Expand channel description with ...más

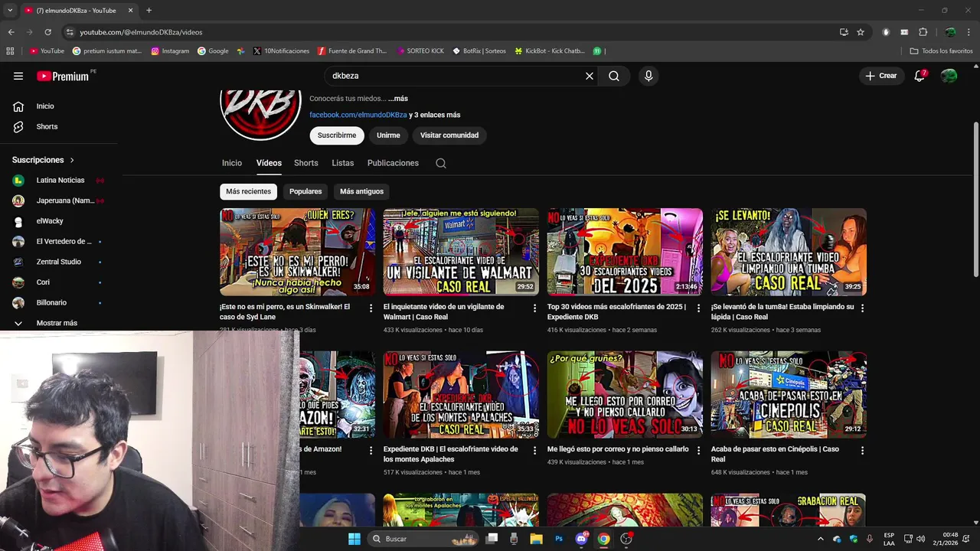click(397, 99)
